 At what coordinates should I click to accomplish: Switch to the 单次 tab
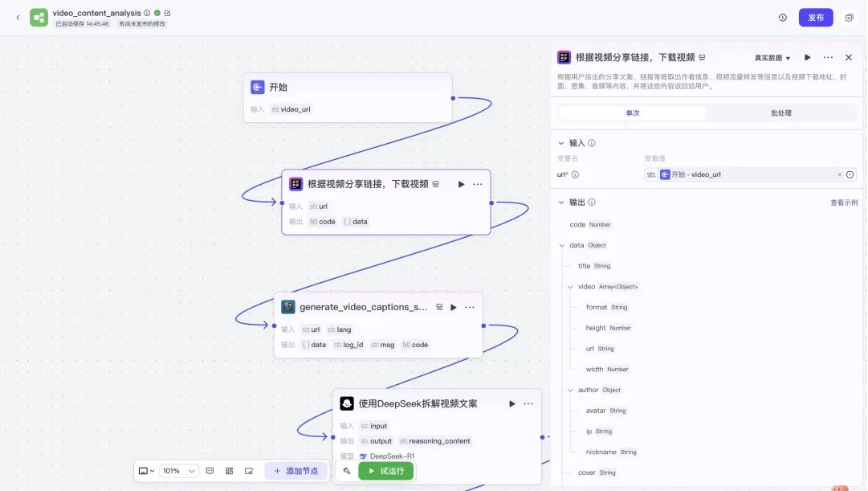pyautogui.click(x=632, y=113)
